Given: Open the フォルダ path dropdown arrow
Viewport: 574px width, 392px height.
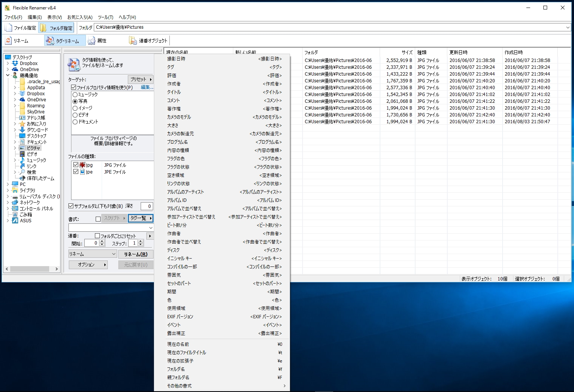Looking at the screenshot, I should (x=568, y=27).
